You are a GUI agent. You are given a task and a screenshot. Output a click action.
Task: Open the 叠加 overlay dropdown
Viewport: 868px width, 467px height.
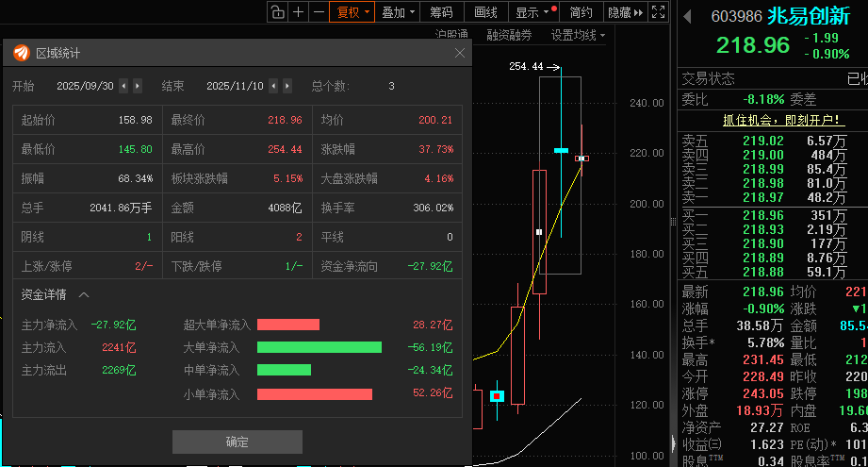click(x=398, y=11)
